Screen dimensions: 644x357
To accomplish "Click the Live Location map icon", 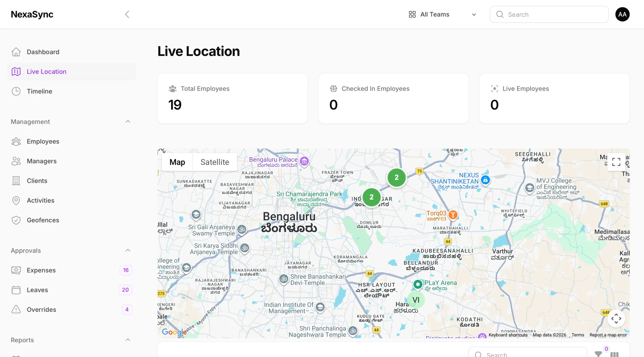I will coord(16,71).
